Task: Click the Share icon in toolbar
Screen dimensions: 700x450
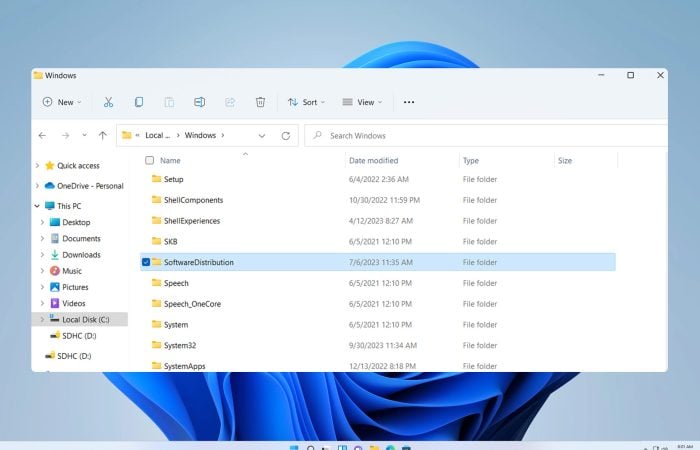Action: click(x=230, y=102)
